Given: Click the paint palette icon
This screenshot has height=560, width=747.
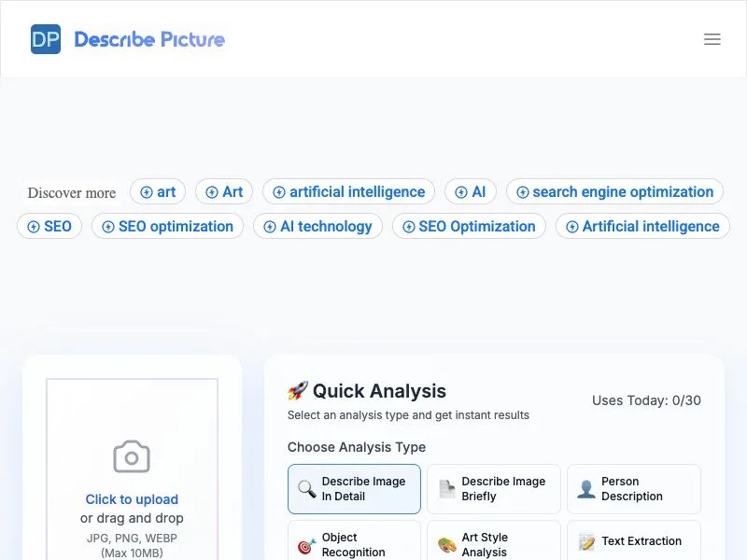Looking at the screenshot, I should pos(447,545).
